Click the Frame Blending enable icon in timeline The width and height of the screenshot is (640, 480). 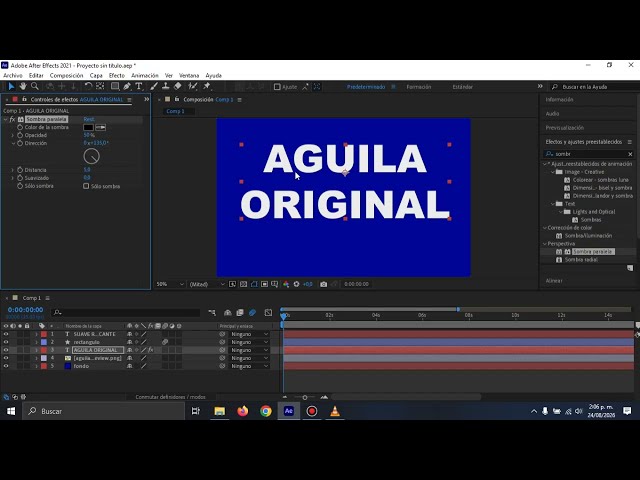(240, 313)
